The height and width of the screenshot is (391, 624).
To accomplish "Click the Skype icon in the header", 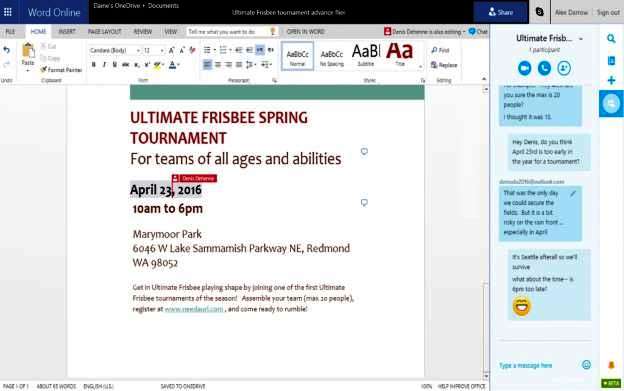I will tap(540, 12).
